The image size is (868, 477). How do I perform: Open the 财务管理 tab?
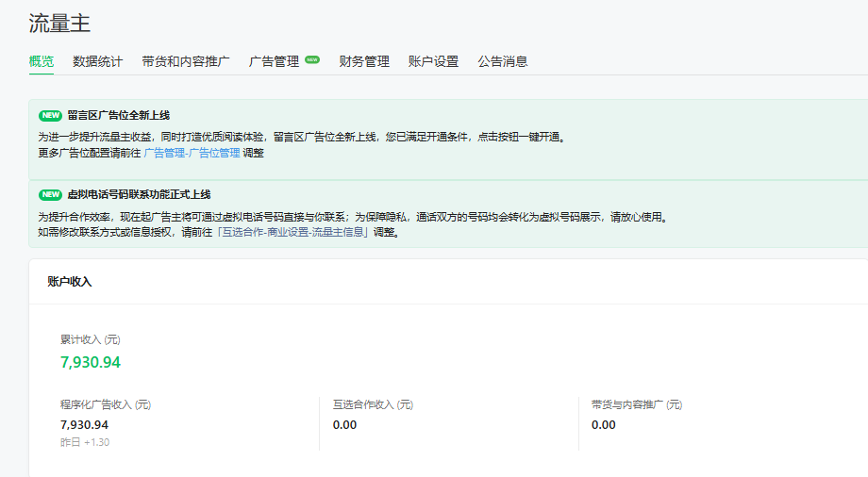click(x=364, y=61)
